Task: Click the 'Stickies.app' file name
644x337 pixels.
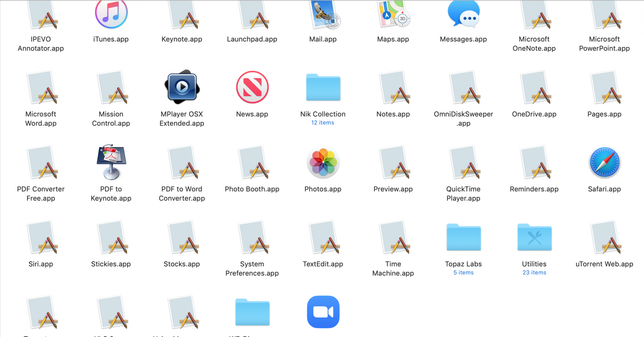Action: pyautogui.click(x=111, y=264)
